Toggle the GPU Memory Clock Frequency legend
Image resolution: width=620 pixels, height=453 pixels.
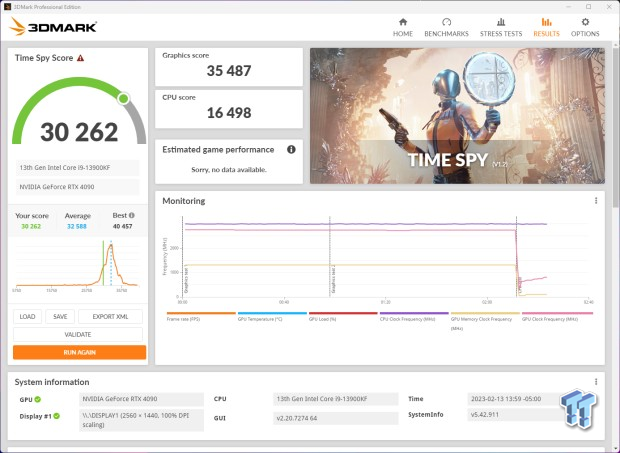point(485,321)
